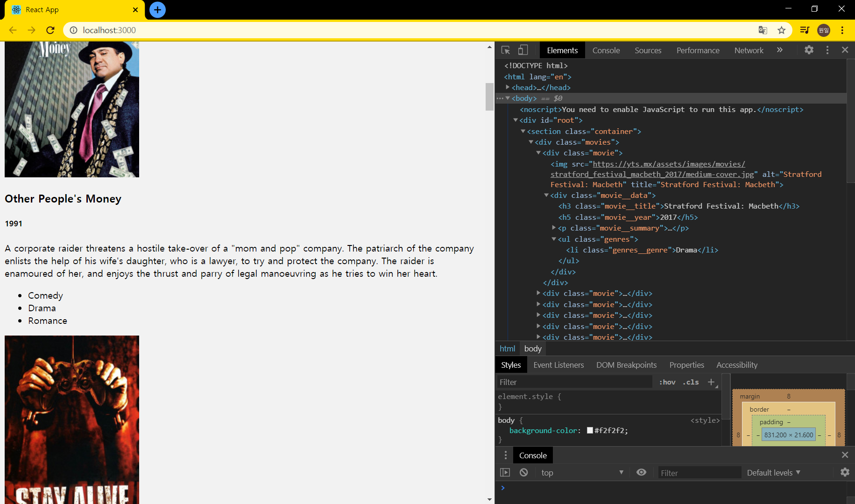This screenshot has height=504, width=855.
Task: Open the Performance panel tab
Action: click(x=698, y=50)
